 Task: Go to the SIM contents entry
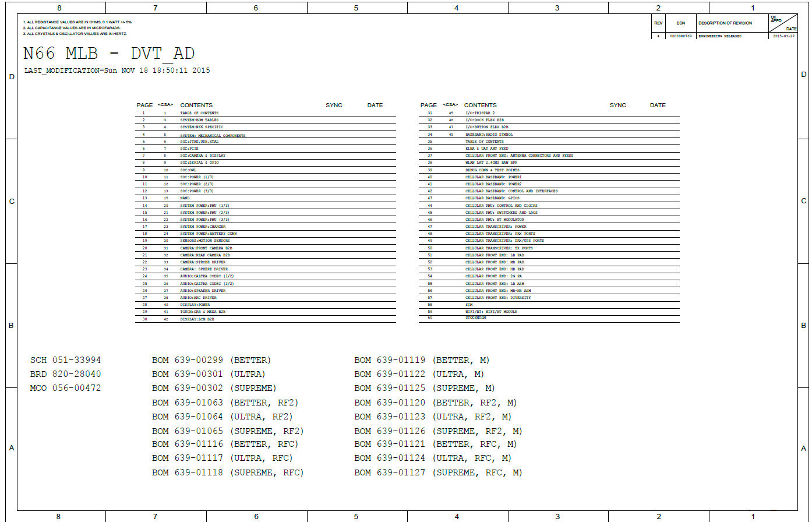(468, 305)
